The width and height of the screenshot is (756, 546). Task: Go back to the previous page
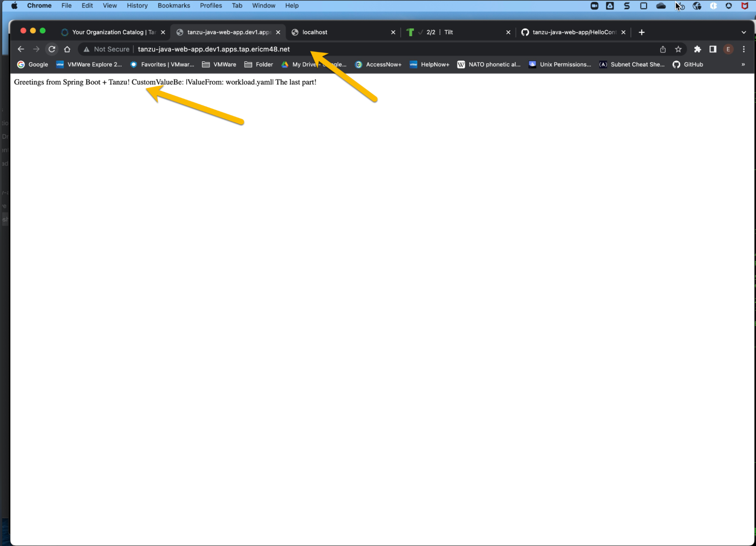tap(21, 49)
